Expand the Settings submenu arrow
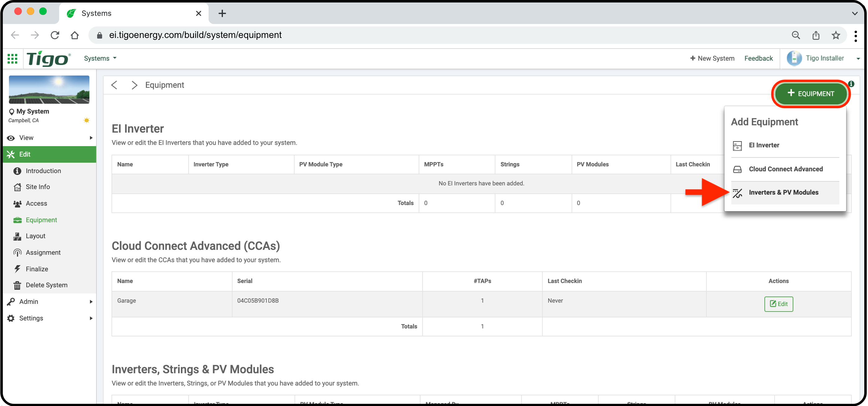 pyautogui.click(x=91, y=318)
